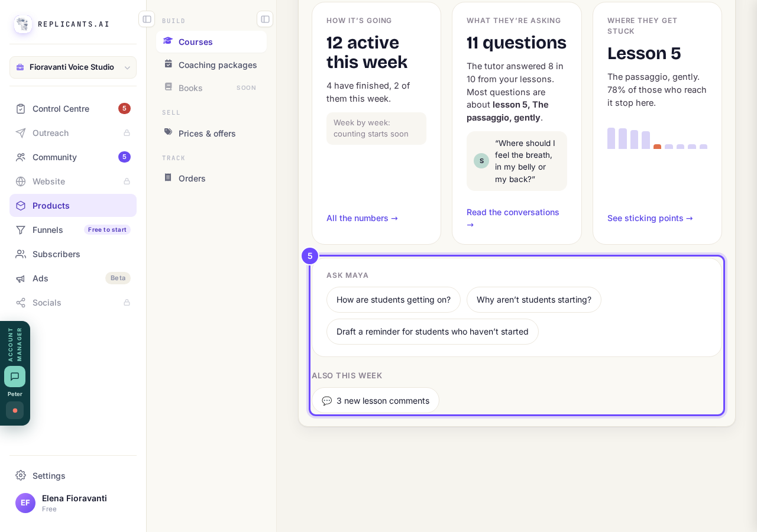Image resolution: width=757 pixels, height=532 pixels.
Task: Select Coaching packages menu item
Action: coord(211,65)
